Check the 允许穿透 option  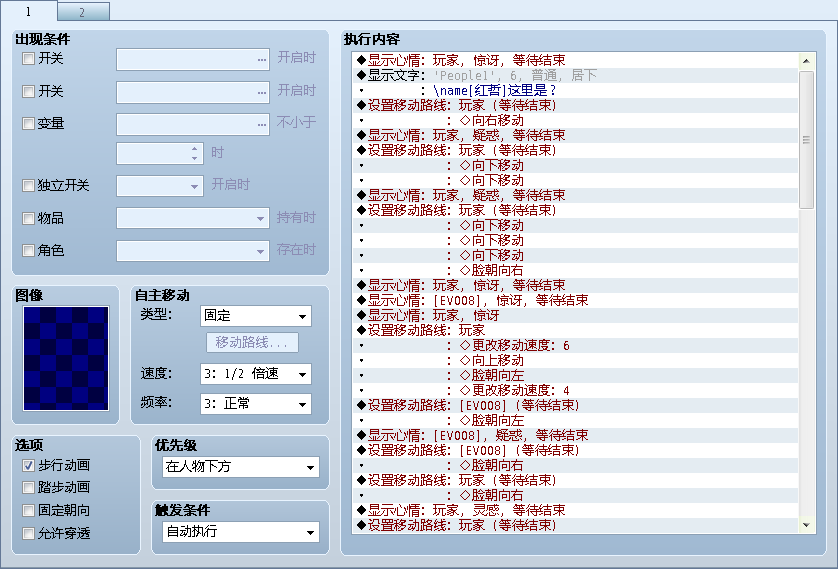point(28,533)
